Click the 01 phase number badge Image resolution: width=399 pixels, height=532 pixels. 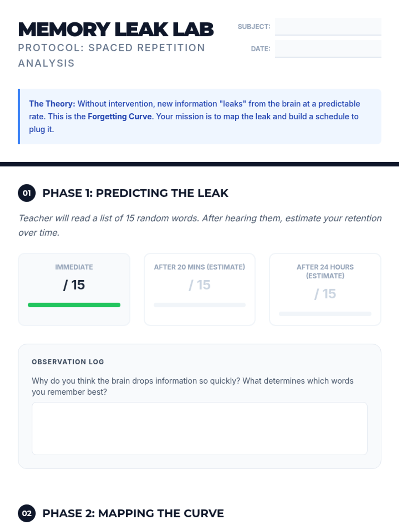click(x=27, y=193)
